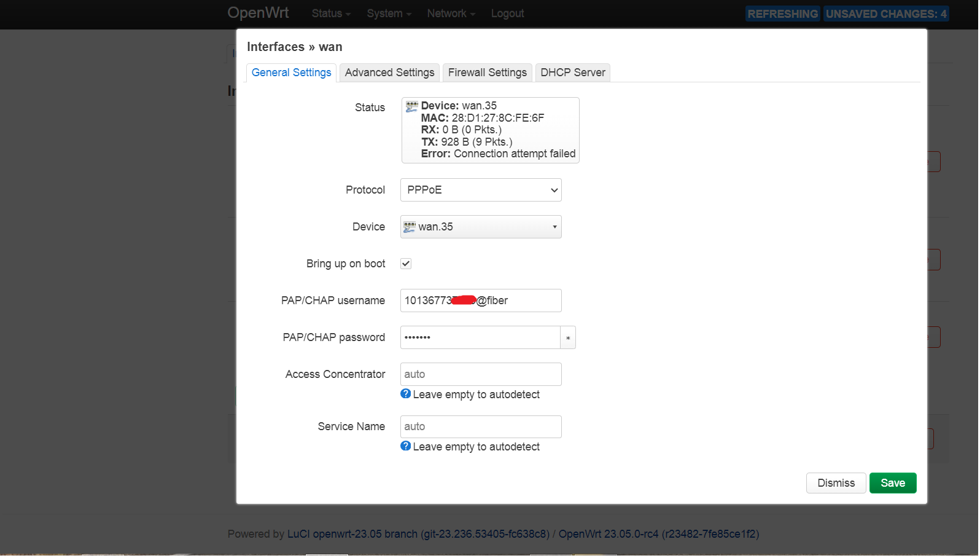980x558 pixels.
Task: Focus the PAP/CHAP username field
Action: point(481,301)
